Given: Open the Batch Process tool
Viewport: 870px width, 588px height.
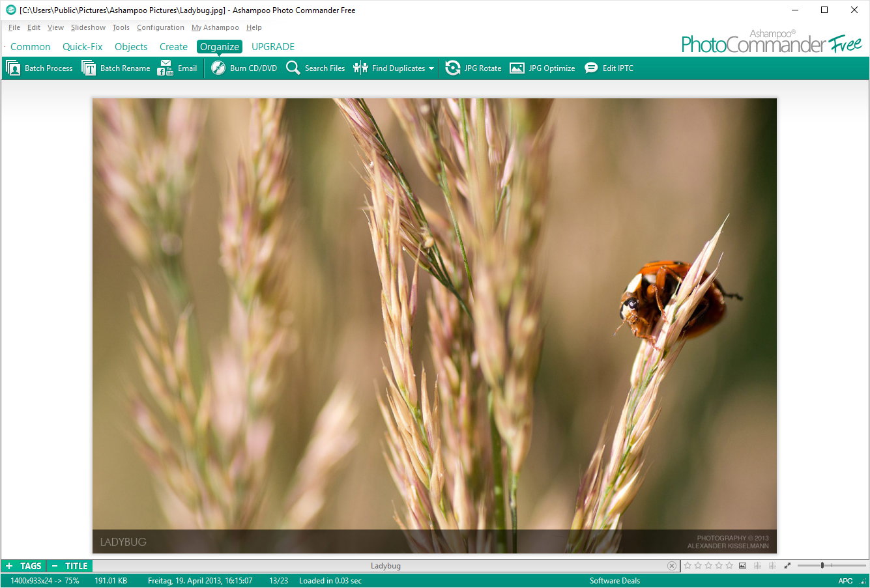Looking at the screenshot, I should tap(40, 68).
